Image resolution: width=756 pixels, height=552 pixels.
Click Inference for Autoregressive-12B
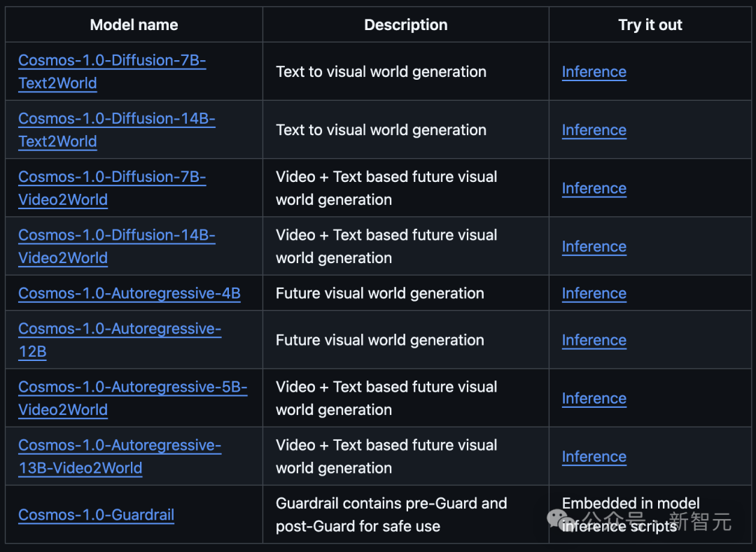tap(594, 339)
